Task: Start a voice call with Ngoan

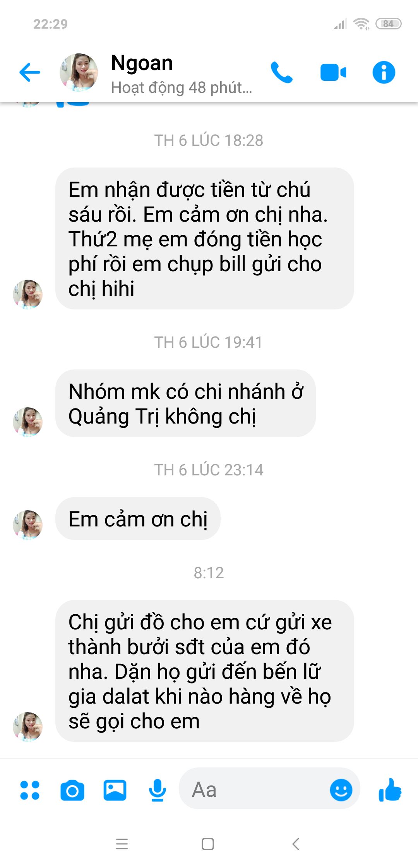Action: (281, 72)
